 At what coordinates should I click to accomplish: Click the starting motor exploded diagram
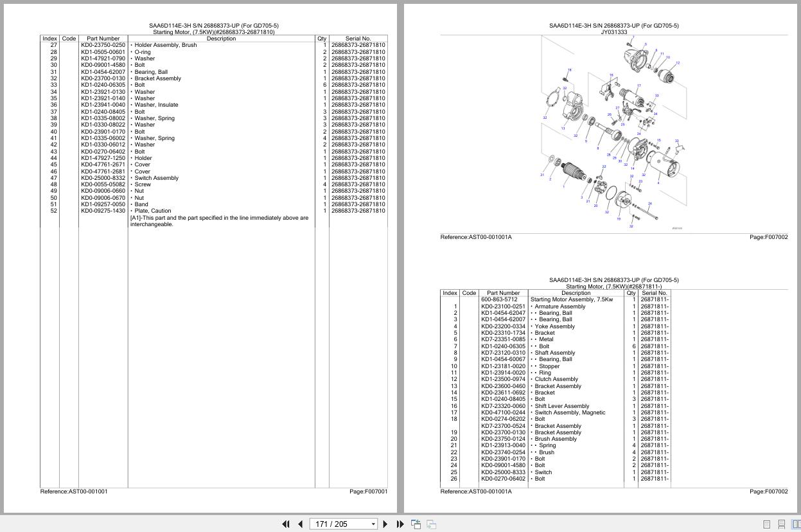pyautogui.click(x=613, y=133)
